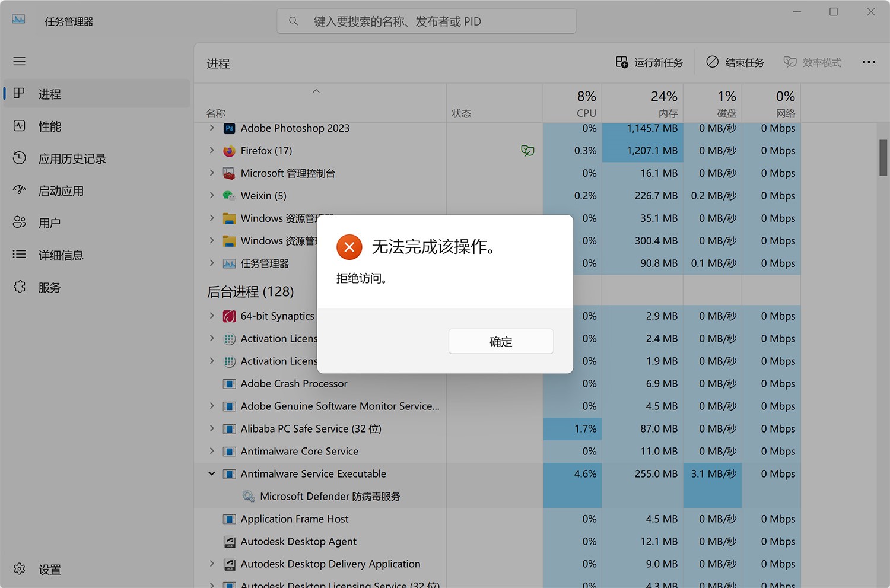Image resolution: width=890 pixels, height=588 pixels.
Task: Open the 应用历史记录 page
Action: click(x=96, y=158)
